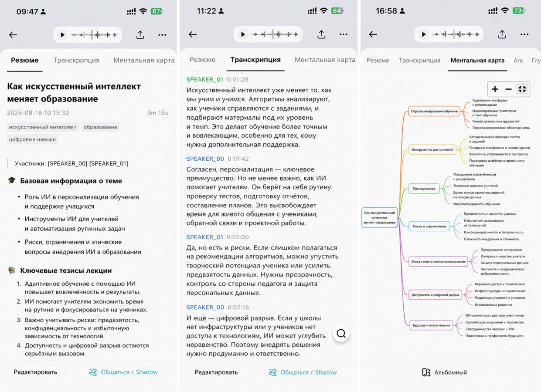Select the Риски и ограничения mind map node
The image size is (541, 392).
[429, 226]
